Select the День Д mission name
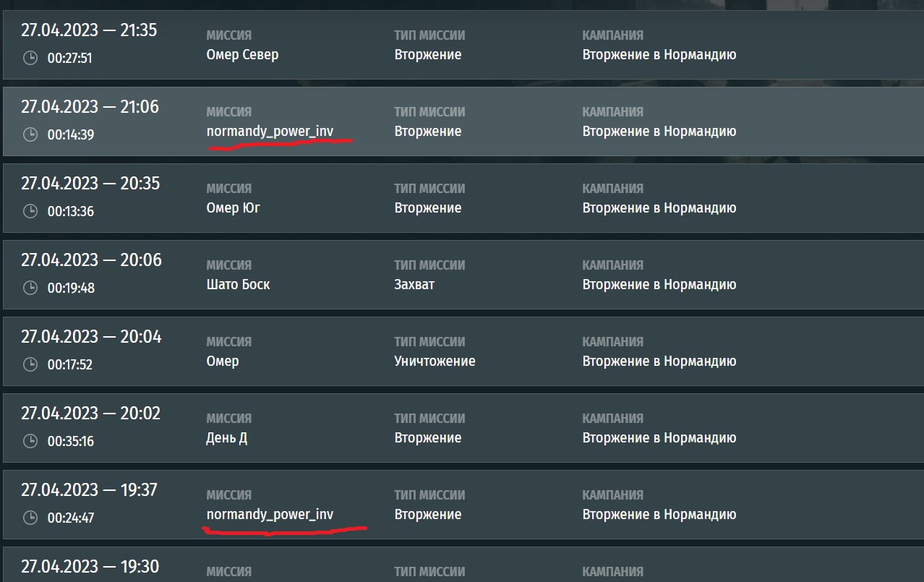The image size is (924, 582). coord(226,438)
